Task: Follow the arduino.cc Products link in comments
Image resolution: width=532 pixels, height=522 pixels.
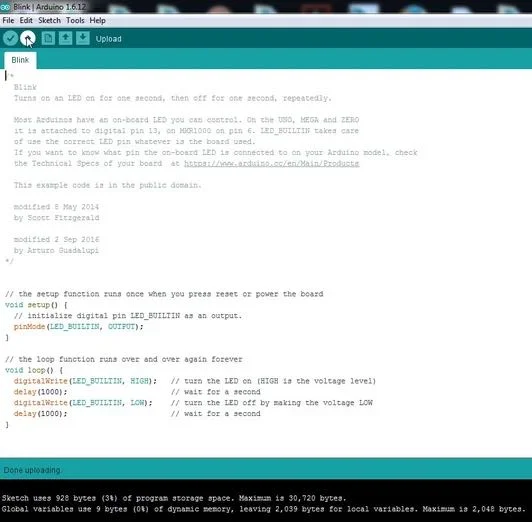Action: [271, 163]
